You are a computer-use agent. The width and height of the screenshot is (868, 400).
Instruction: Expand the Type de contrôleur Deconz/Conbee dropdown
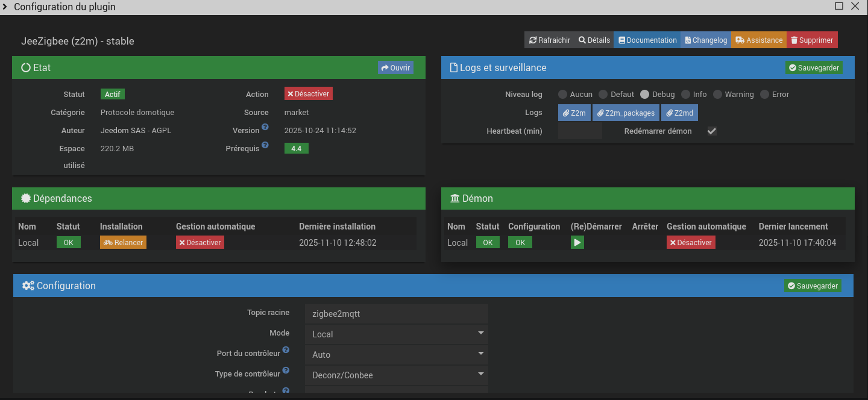[396, 375]
